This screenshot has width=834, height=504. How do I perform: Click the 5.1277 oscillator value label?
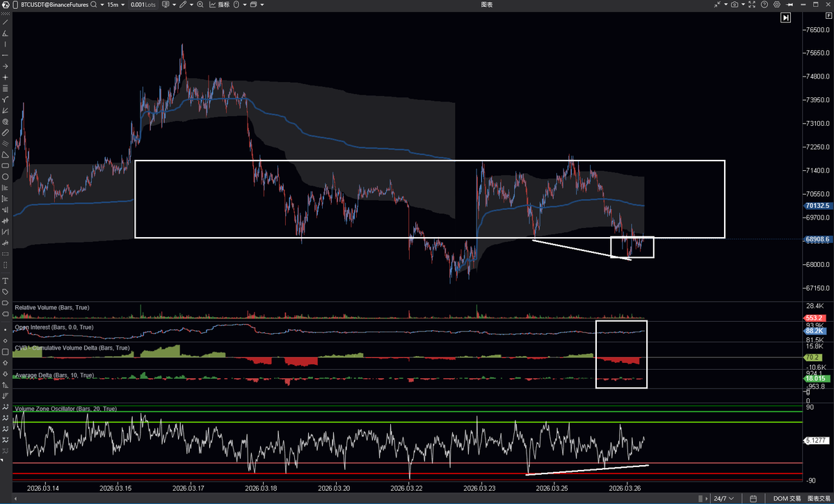click(817, 441)
